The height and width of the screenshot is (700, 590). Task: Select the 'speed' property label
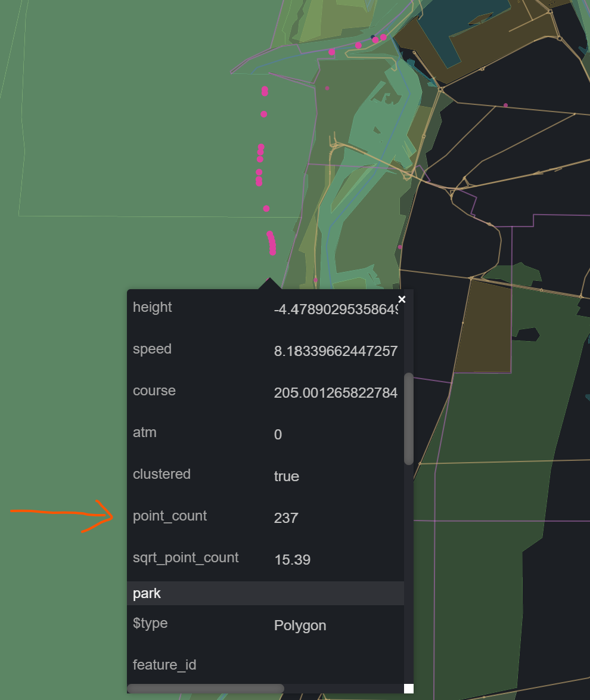click(152, 349)
